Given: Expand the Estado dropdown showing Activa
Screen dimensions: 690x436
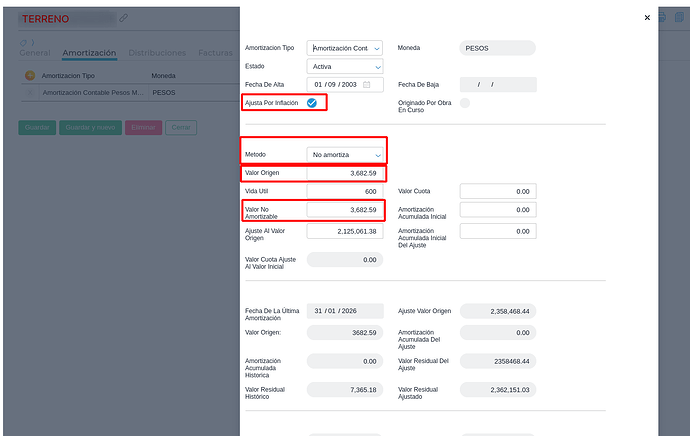Looking at the screenshot, I should pyautogui.click(x=344, y=66).
